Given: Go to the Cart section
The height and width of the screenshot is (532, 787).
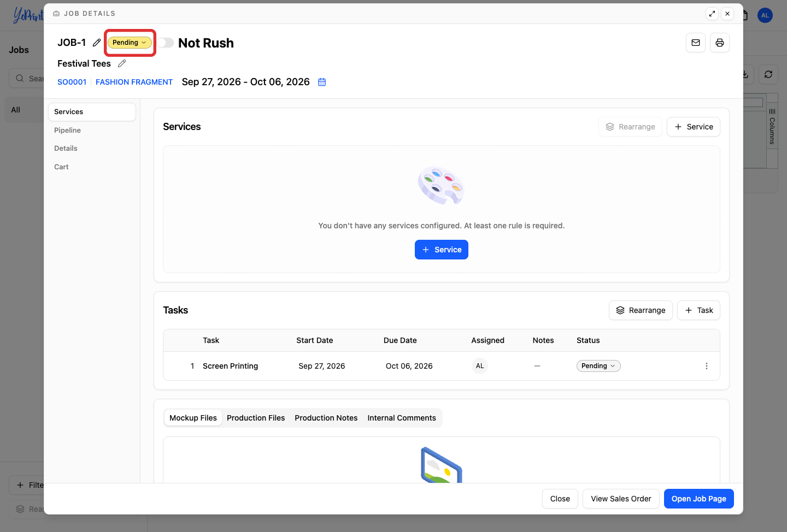Looking at the screenshot, I should [x=92, y=167].
